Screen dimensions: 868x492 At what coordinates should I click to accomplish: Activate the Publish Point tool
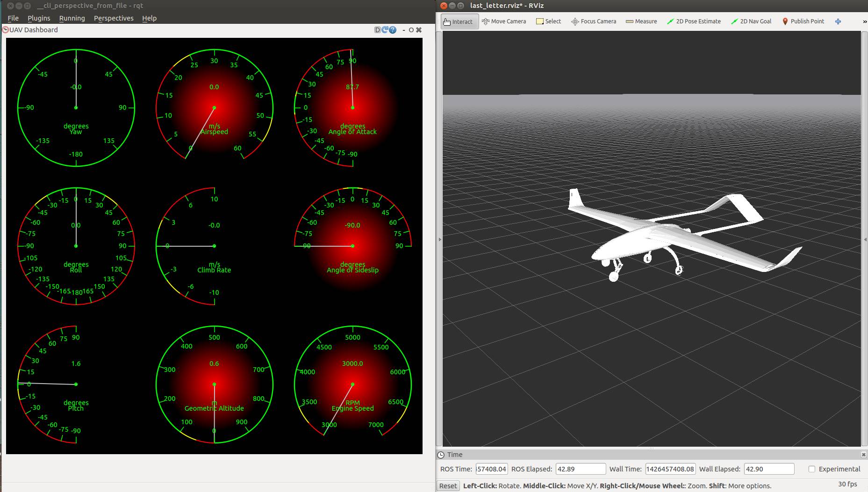point(803,21)
